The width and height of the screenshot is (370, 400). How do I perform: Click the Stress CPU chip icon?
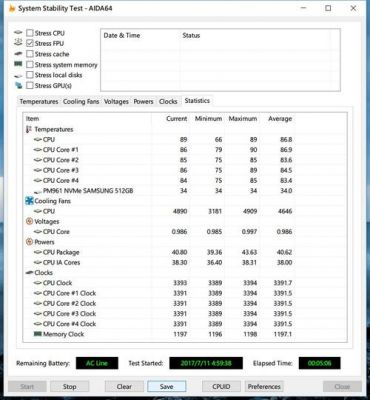pos(18,33)
